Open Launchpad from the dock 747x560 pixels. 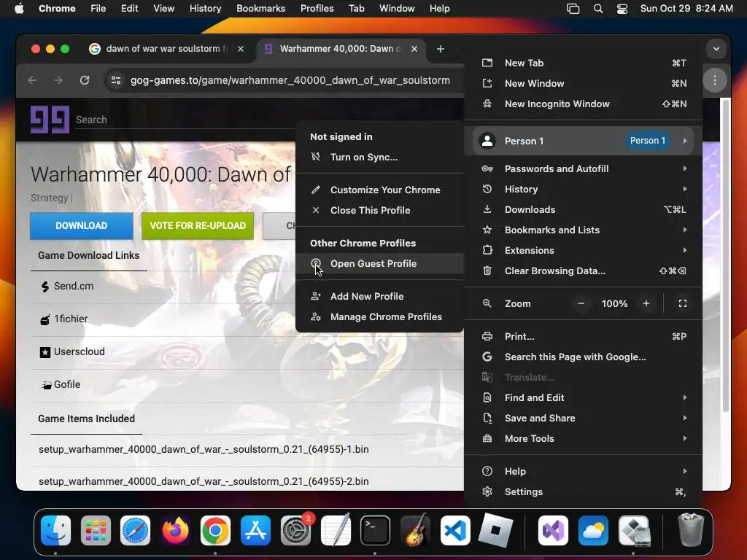tap(96, 530)
